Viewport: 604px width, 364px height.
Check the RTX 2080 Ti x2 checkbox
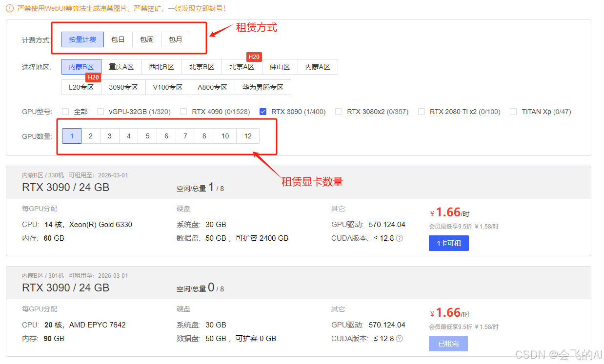pyautogui.click(x=422, y=112)
